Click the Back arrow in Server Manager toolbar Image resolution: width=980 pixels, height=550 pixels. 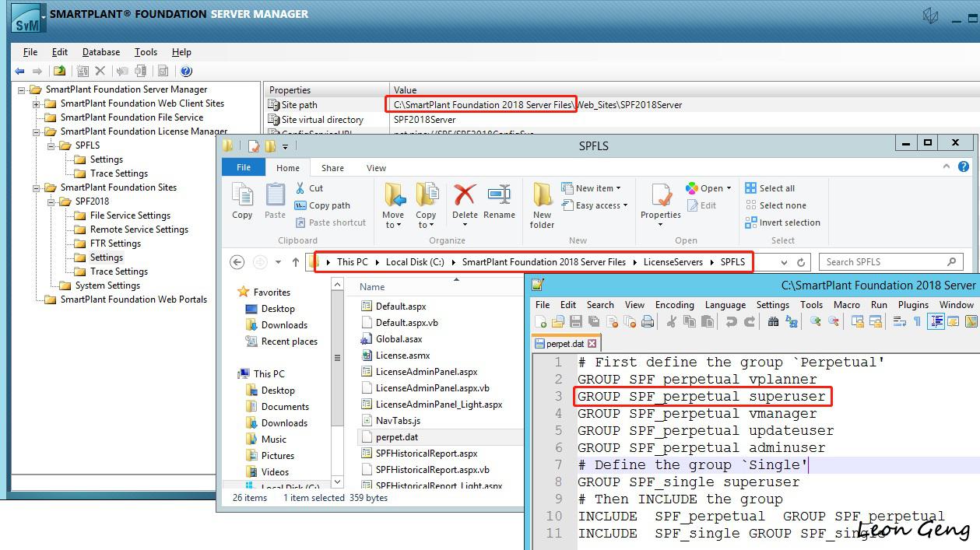tap(20, 71)
